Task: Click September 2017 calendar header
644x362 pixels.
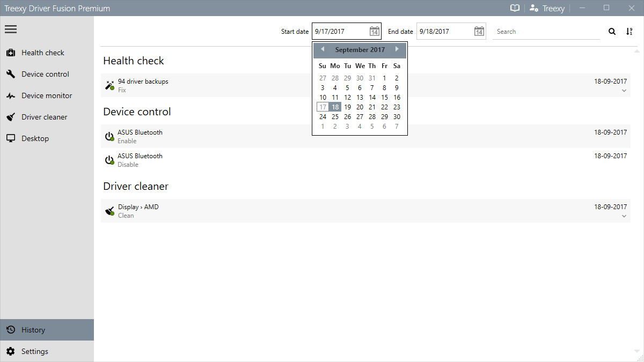Action: 360,49
